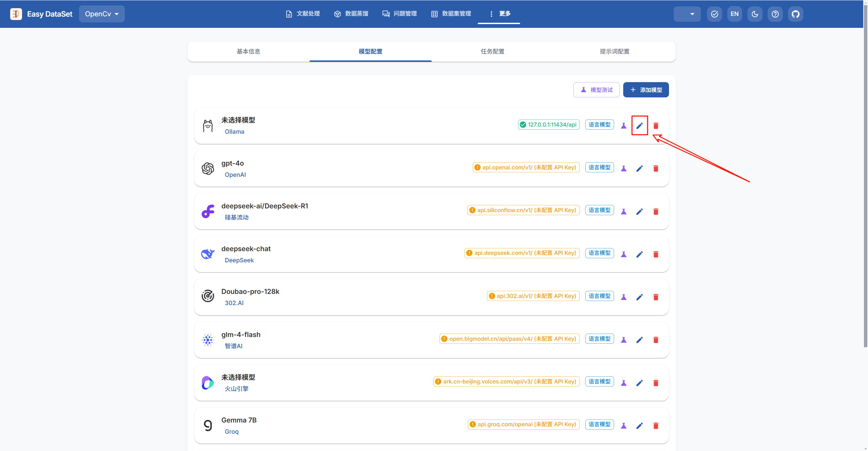Click the 模型测试 button

tap(596, 90)
